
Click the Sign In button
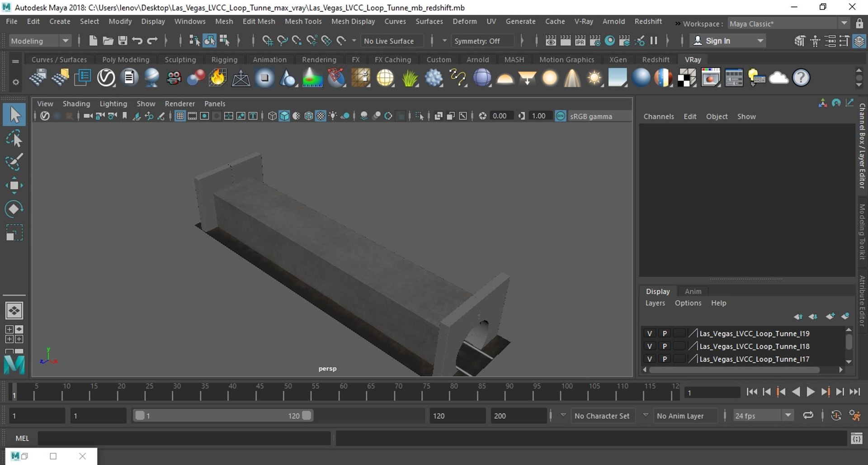(717, 41)
